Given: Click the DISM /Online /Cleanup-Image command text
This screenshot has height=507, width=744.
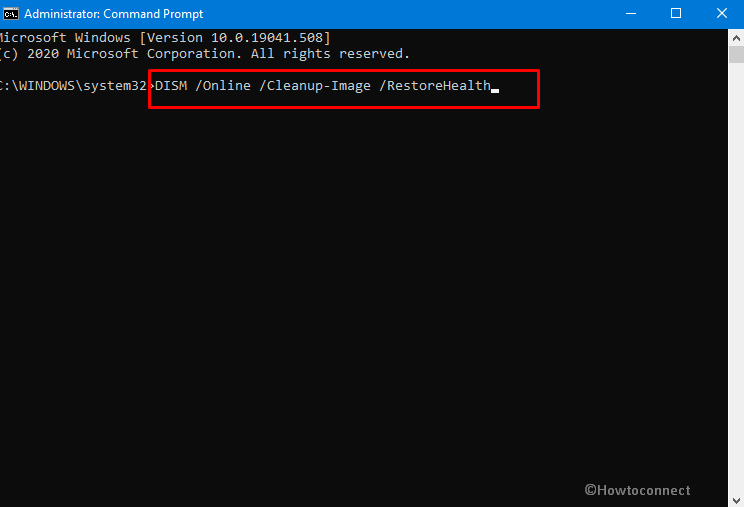Looking at the screenshot, I should pyautogui.click(x=323, y=86).
